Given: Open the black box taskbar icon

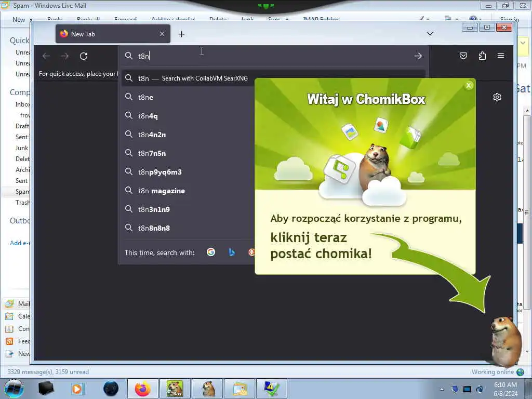Looking at the screenshot, I should click(x=46, y=389).
